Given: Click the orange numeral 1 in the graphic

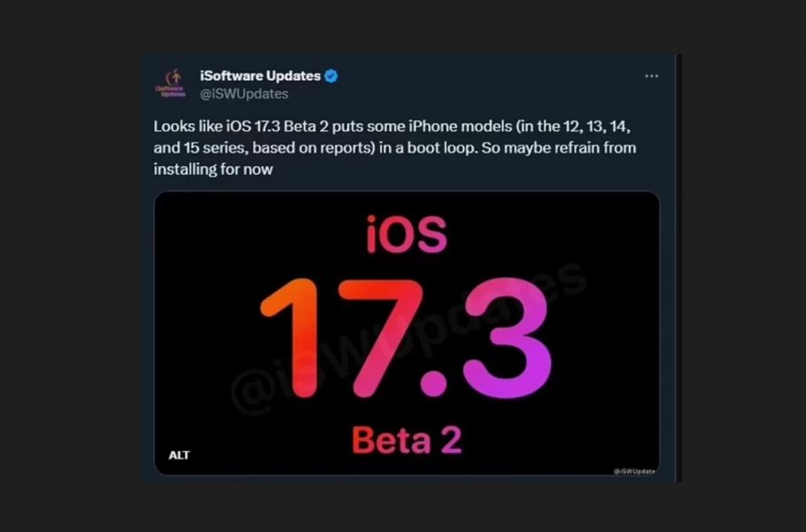Looking at the screenshot, I should (291, 338).
